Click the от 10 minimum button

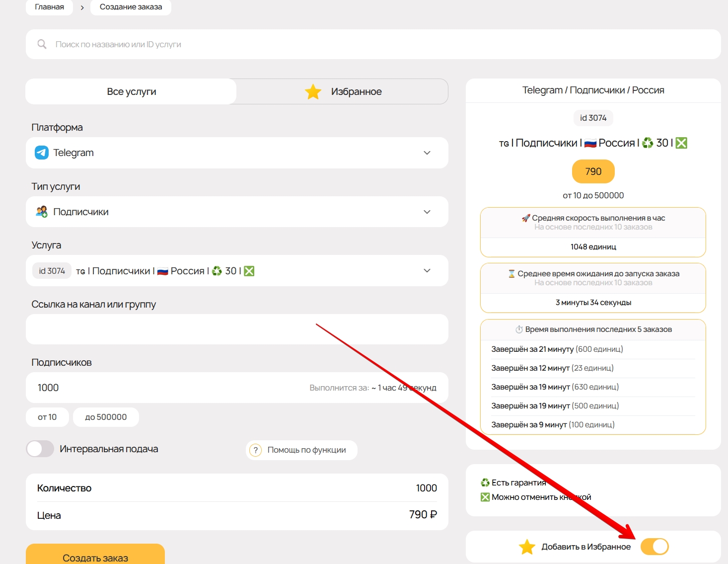pyautogui.click(x=47, y=417)
